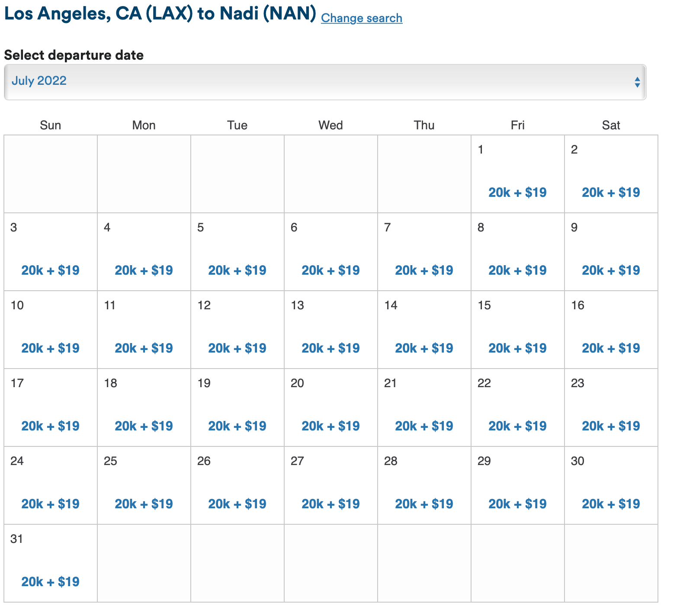Click the dropdown arrows on month selector
680x616 pixels.
pos(637,82)
